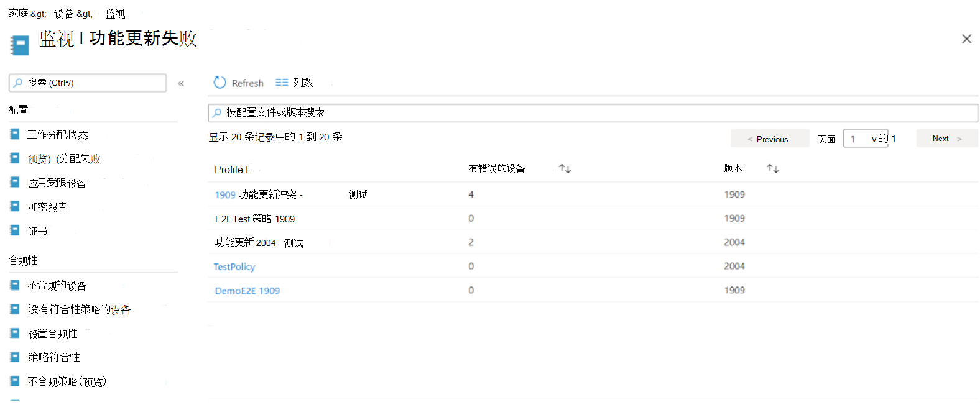Click the Monitor notebook icon beside the title
980x405 pixels.
19,45
